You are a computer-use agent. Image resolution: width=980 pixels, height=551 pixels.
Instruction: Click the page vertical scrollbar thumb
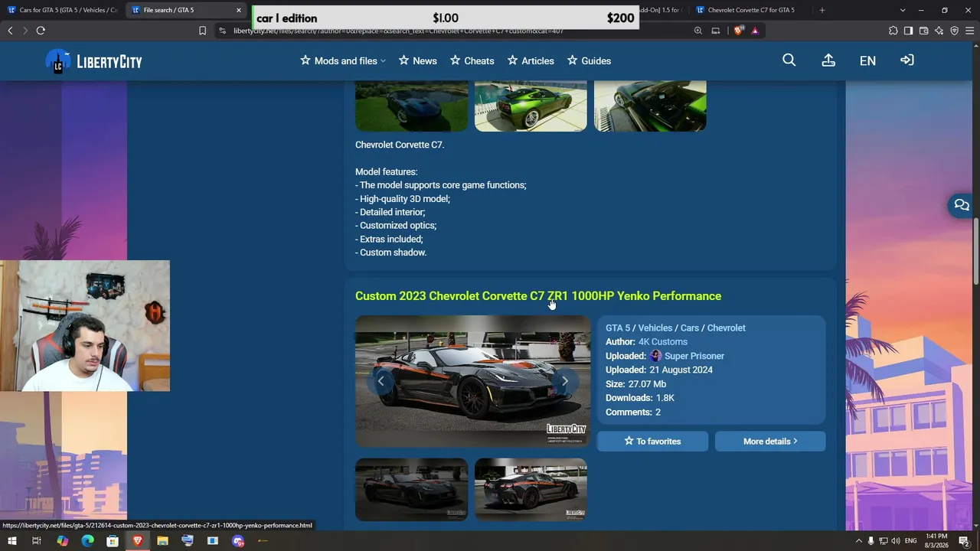point(975,251)
